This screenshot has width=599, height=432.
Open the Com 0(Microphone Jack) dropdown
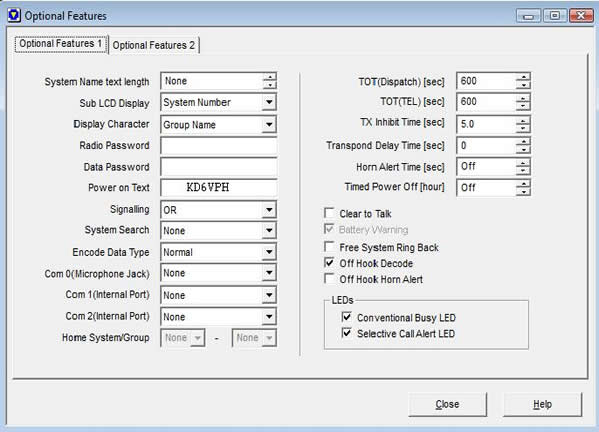[x=269, y=273]
